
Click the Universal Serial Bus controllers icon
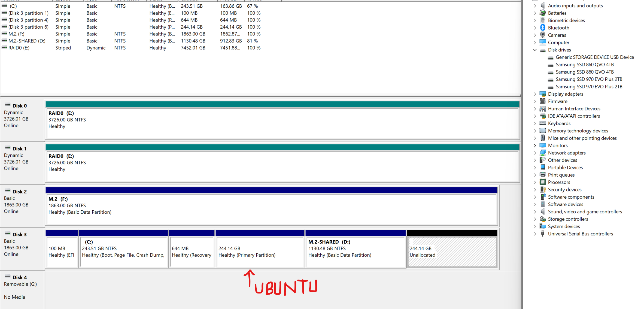(543, 234)
